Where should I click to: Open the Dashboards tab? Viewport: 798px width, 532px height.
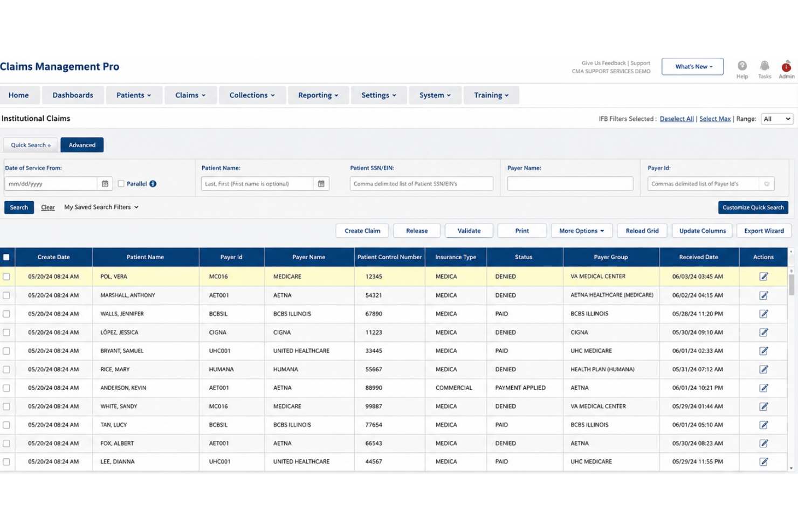point(73,95)
